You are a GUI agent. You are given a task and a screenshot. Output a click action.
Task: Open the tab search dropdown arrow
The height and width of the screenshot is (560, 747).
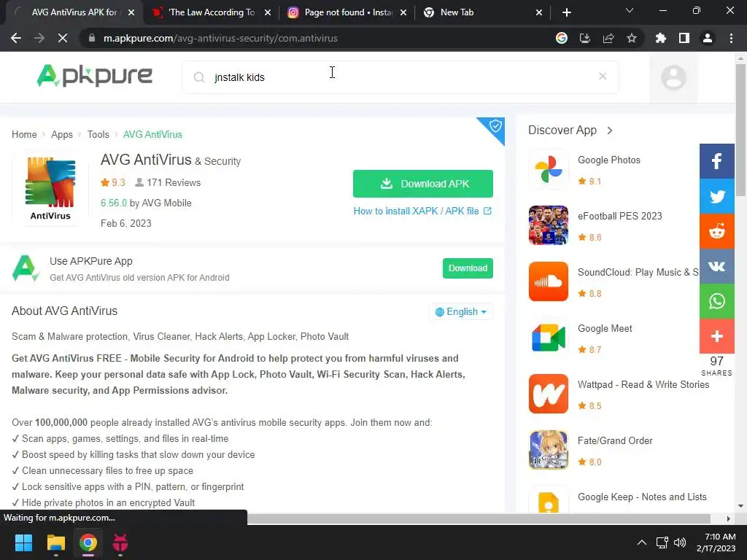pyautogui.click(x=630, y=10)
